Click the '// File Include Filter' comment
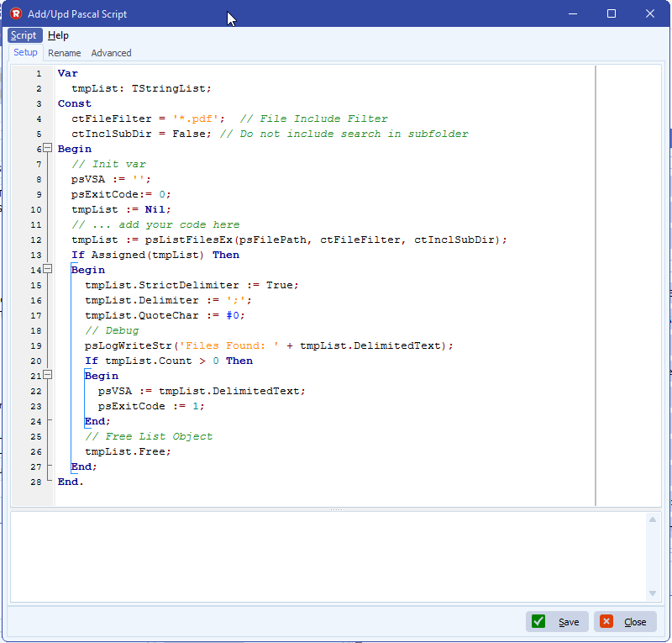This screenshot has height=643, width=672. (313, 119)
